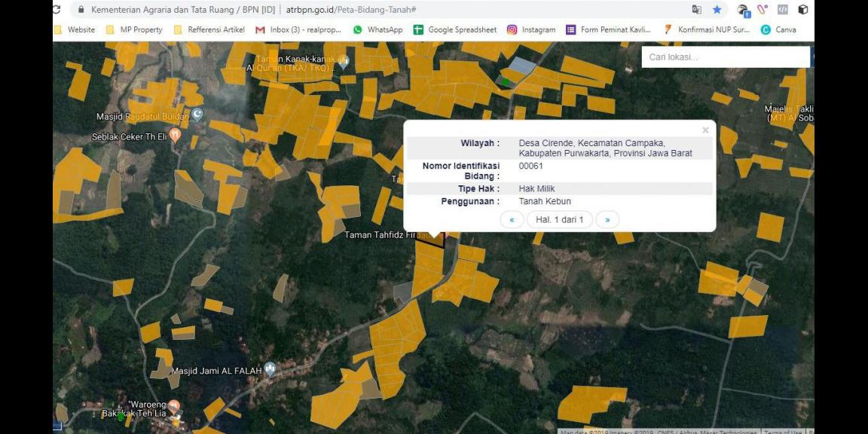
Task: Click the address bar URL
Action: [351, 10]
